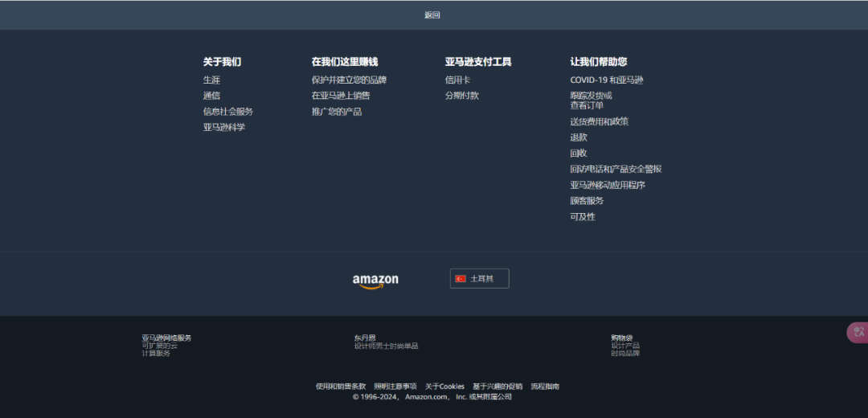The width and height of the screenshot is (868, 418).
Task: Open 亚马逊网络服务 link
Action: point(166,338)
